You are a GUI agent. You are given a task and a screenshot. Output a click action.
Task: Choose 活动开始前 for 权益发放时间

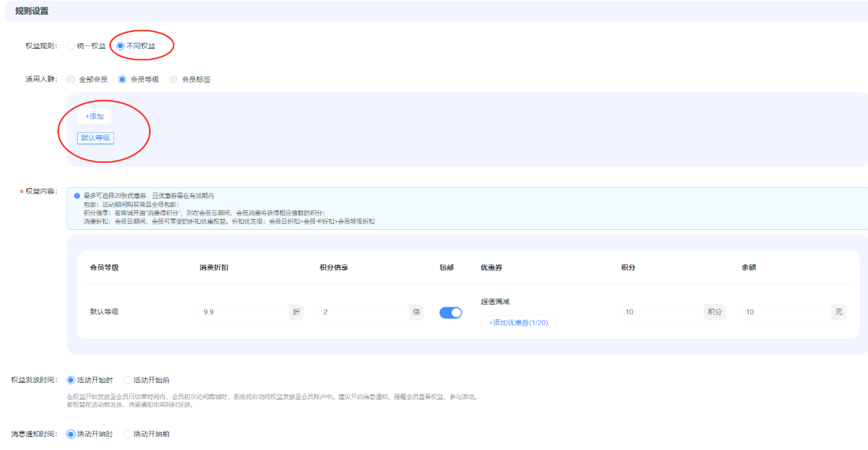128,380
